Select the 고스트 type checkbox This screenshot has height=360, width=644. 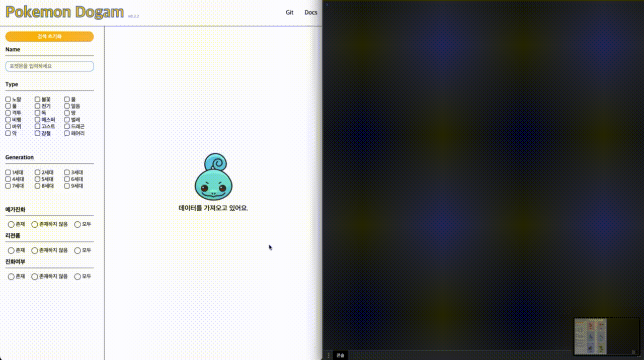[x=38, y=127]
